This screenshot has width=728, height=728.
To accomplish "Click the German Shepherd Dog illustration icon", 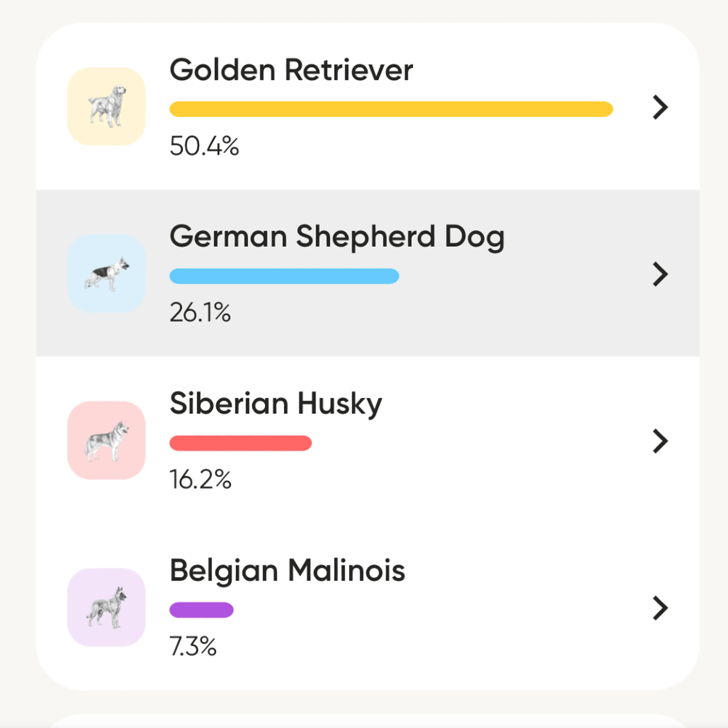I will coord(107,274).
